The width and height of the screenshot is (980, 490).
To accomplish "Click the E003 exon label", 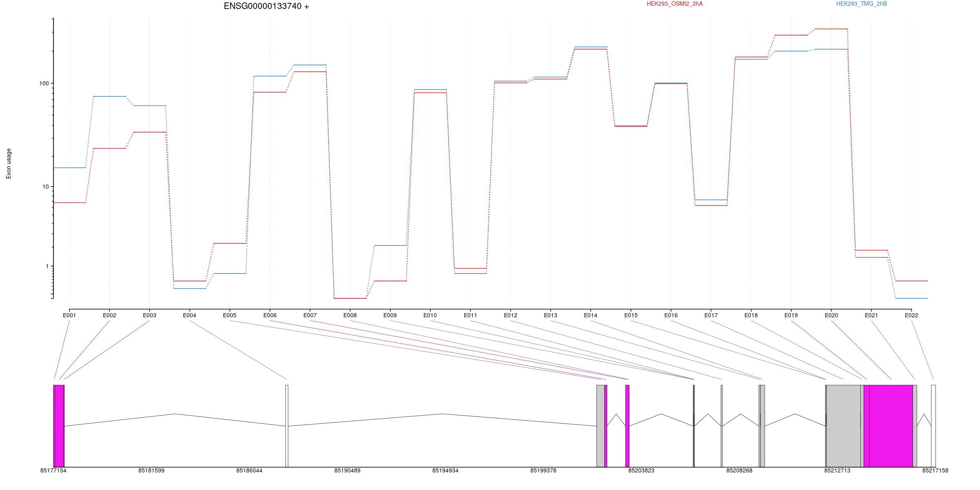I will [x=149, y=315].
